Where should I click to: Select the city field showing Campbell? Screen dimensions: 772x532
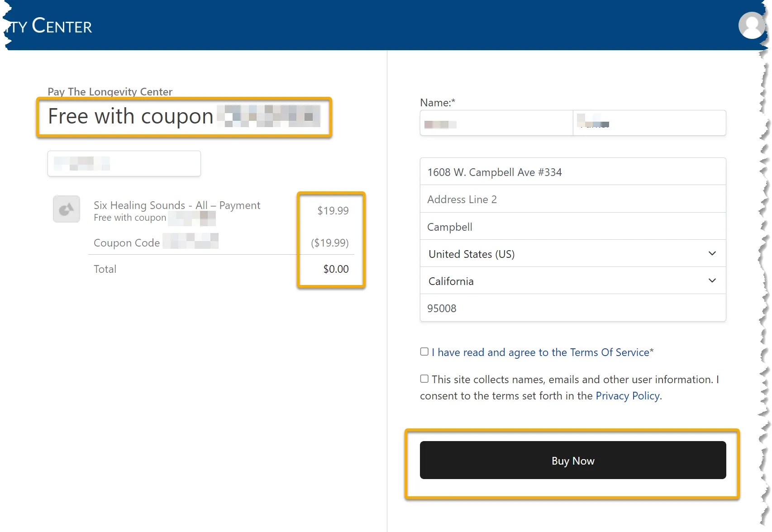[x=572, y=227]
